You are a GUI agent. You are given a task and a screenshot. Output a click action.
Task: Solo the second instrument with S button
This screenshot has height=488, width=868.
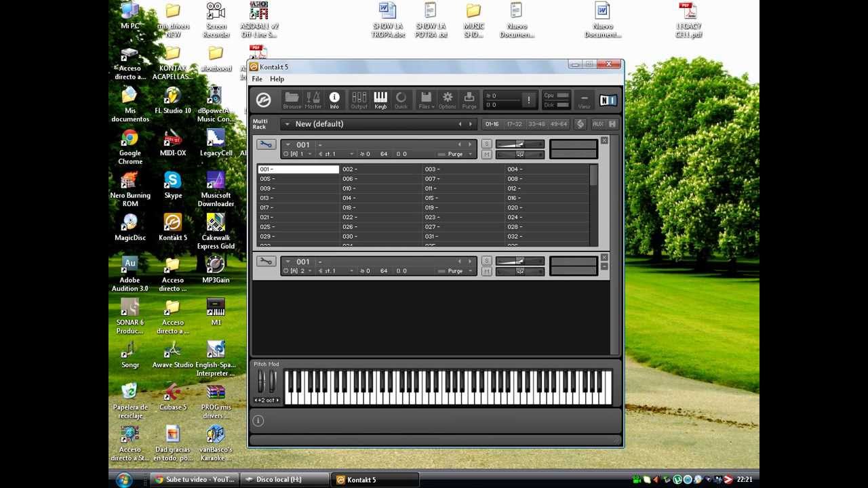[486, 261]
